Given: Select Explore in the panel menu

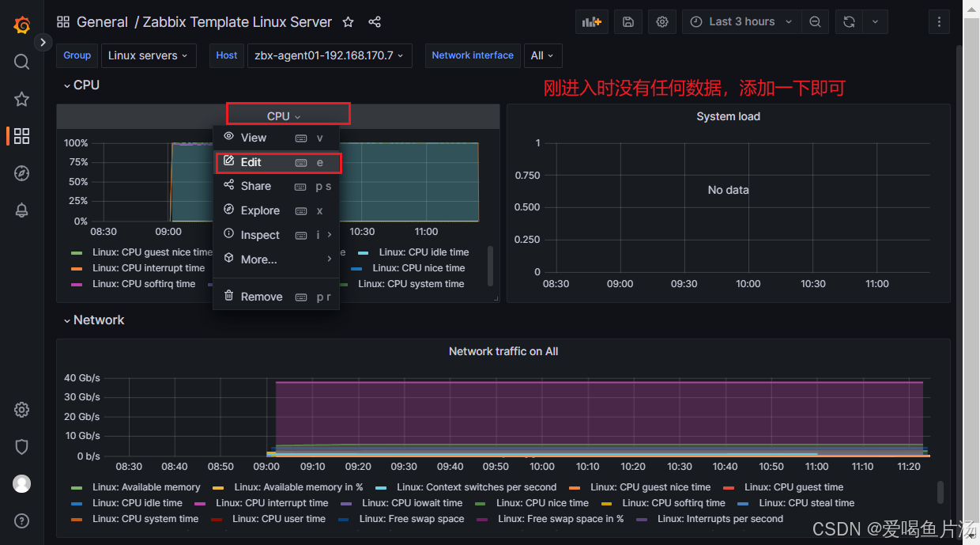Looking at the screenshot, I should click(x=277, y=210).
